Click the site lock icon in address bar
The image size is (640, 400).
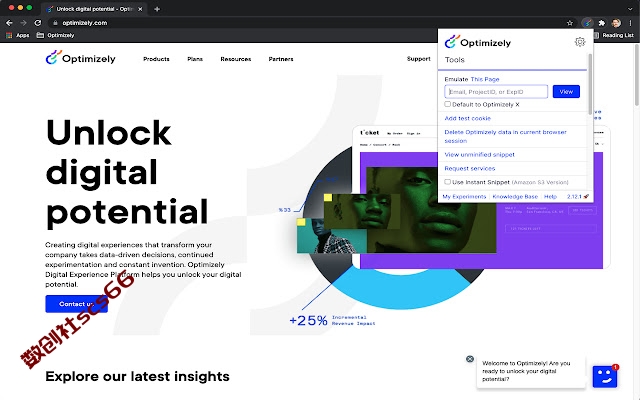tap(55, 23)
